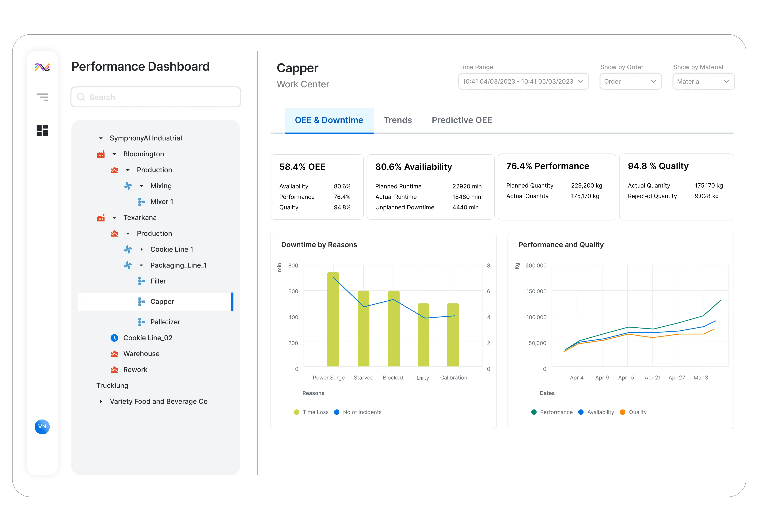Image resolution: width=760 pixels, height=532 pixels.
Task: Switch to the Predictive OEE tab
Action: pyautogui.click(x=462, y=120)
